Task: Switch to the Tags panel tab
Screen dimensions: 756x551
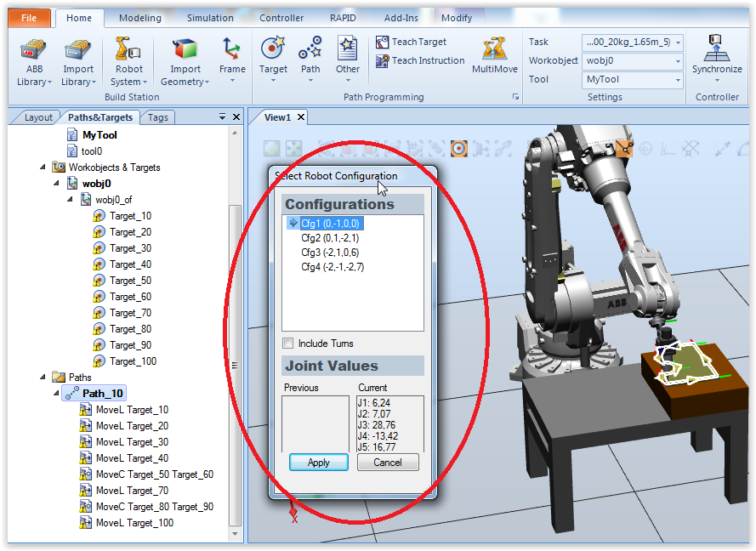Action: [157, 117]
